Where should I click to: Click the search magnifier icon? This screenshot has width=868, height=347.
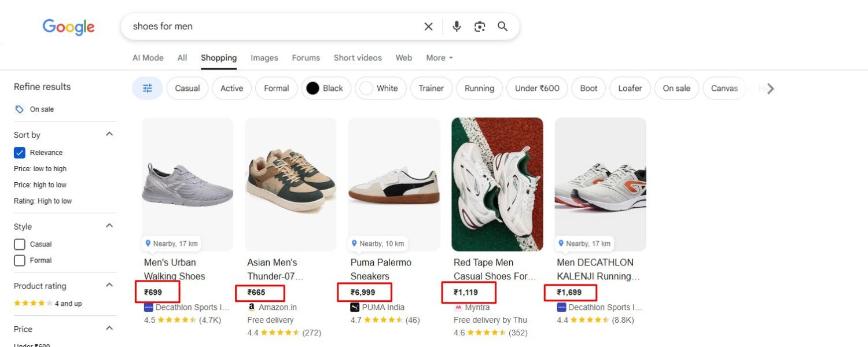pyautogui.click(x=502, y=26)
